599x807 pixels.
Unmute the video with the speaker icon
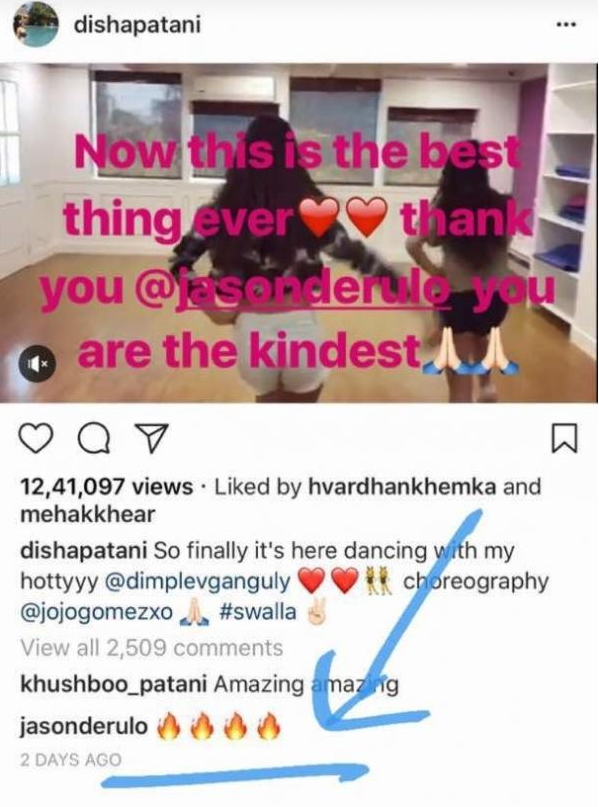tap(37, 363)
